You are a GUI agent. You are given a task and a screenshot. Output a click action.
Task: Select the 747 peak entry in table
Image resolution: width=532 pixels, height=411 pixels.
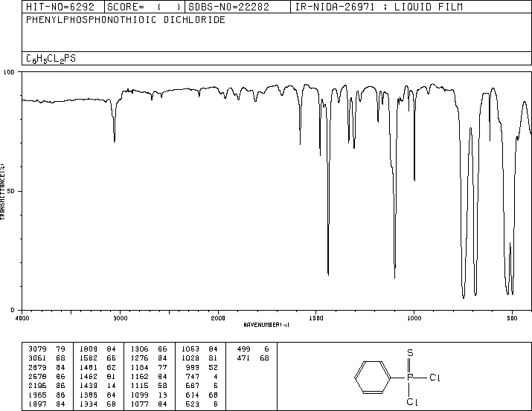tap(193, 376)
